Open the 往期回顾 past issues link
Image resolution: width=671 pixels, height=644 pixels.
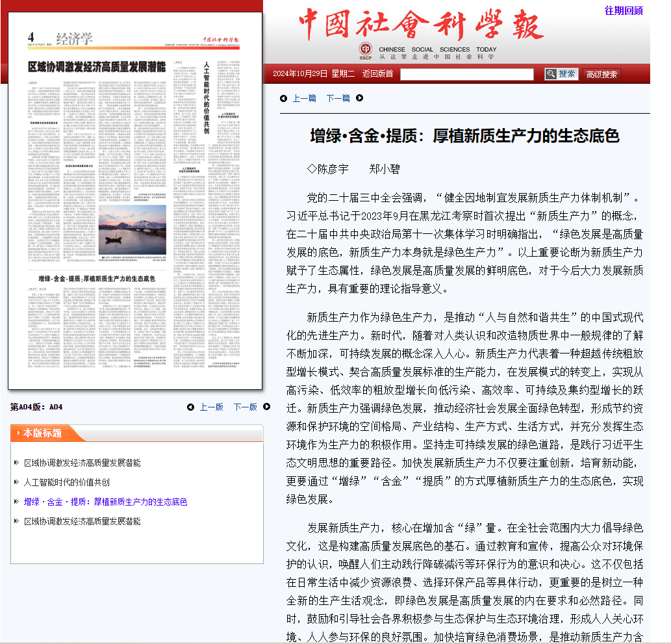coord(624,10)
